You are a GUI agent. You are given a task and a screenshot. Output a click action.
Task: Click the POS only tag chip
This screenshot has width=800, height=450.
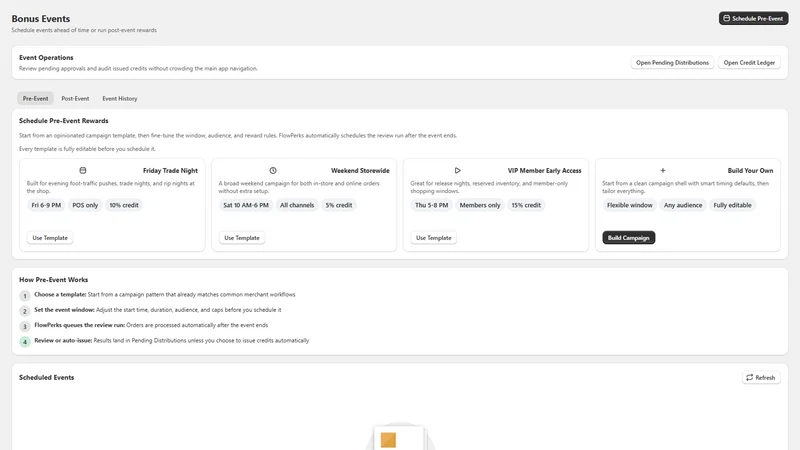[x=85, y=205]
